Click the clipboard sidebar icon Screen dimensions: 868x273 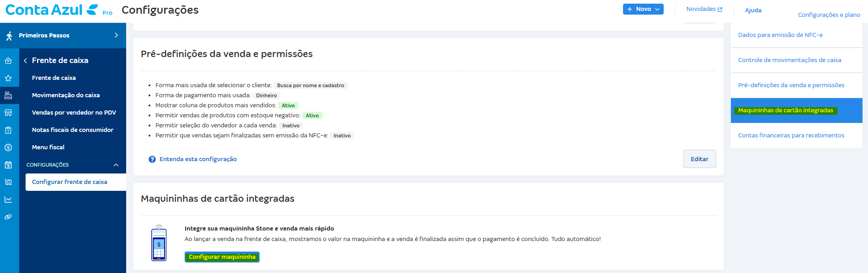(8, 130)
